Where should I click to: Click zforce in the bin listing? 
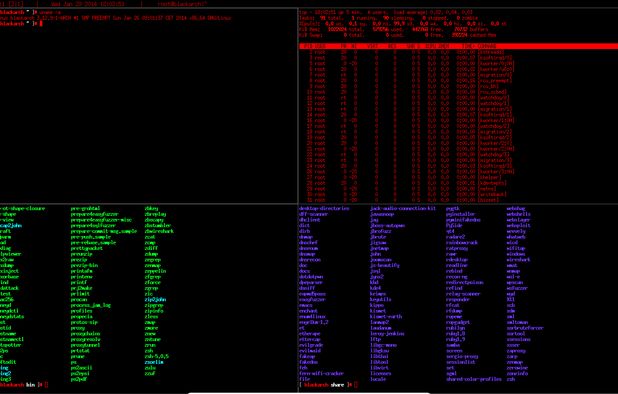pyautogui.click(x=153, y=282)
